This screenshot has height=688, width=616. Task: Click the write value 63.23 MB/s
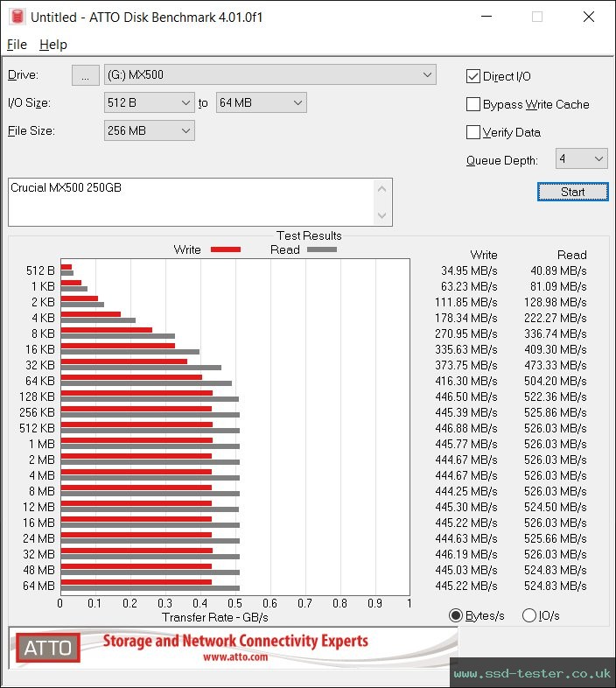click(x=469, y=286)
